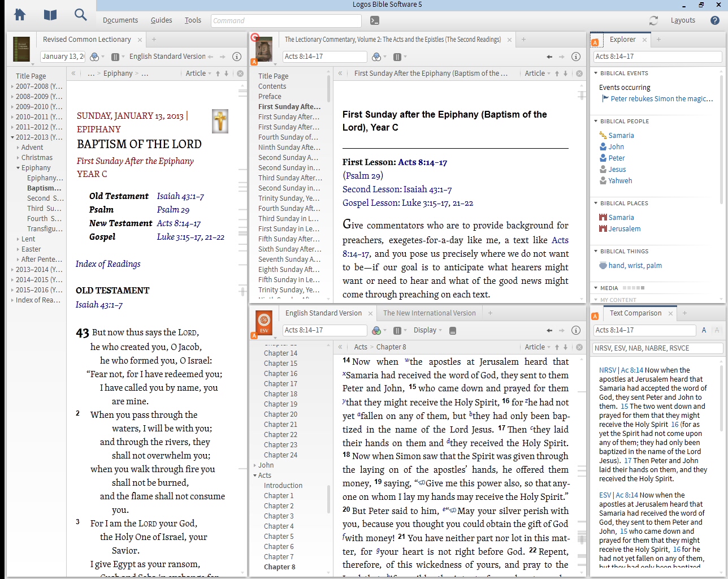Screen dimensions: 728x579
Task: Collapse the Biblical Events section
Action: pyautogui.click(x=596, y=73)
